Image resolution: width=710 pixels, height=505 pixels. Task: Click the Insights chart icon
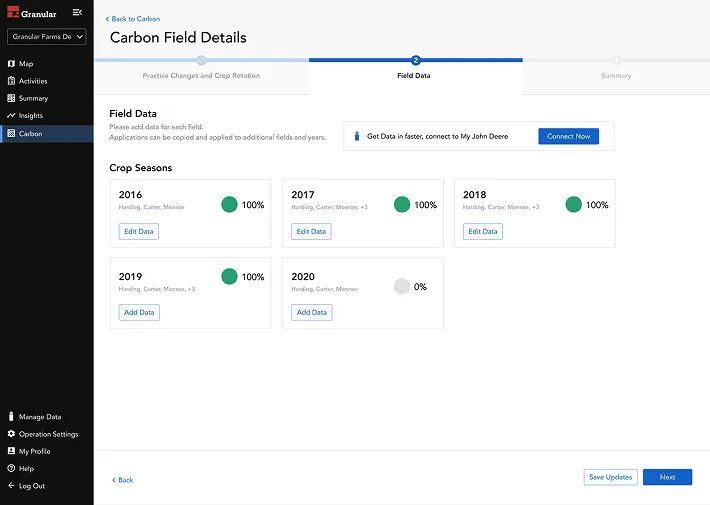pyautogui.click(x=11, y=115)
